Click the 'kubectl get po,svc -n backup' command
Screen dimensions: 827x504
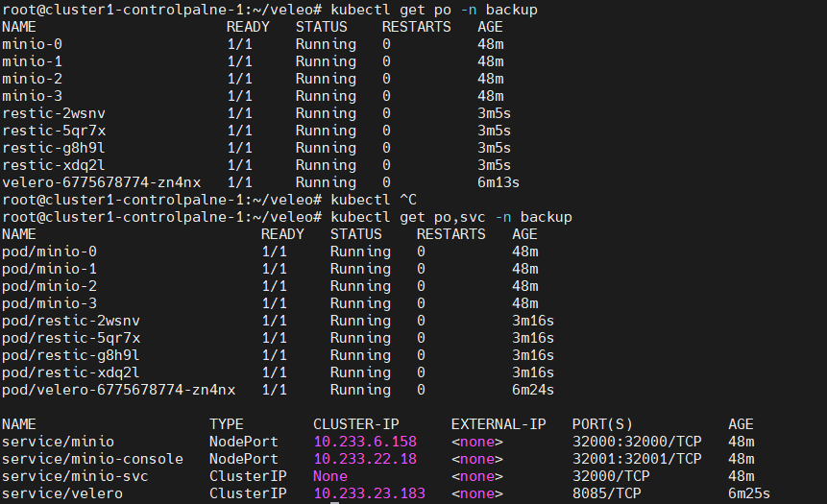451,217
